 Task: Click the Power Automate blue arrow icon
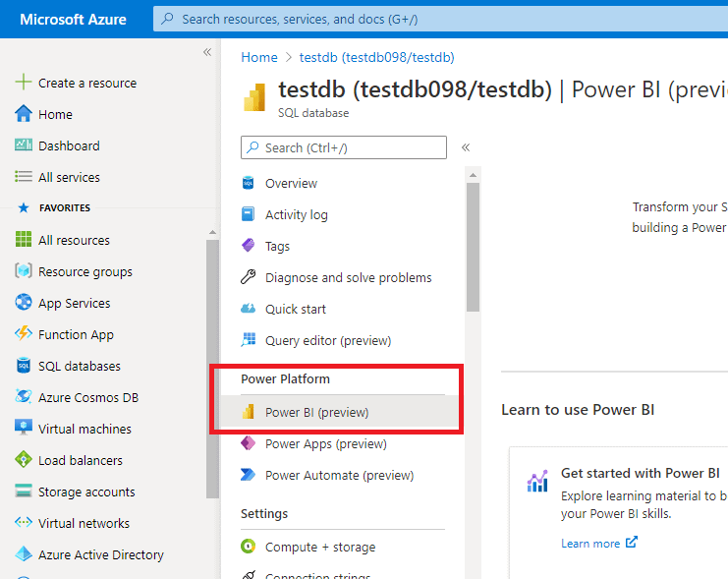click(248, 475)
